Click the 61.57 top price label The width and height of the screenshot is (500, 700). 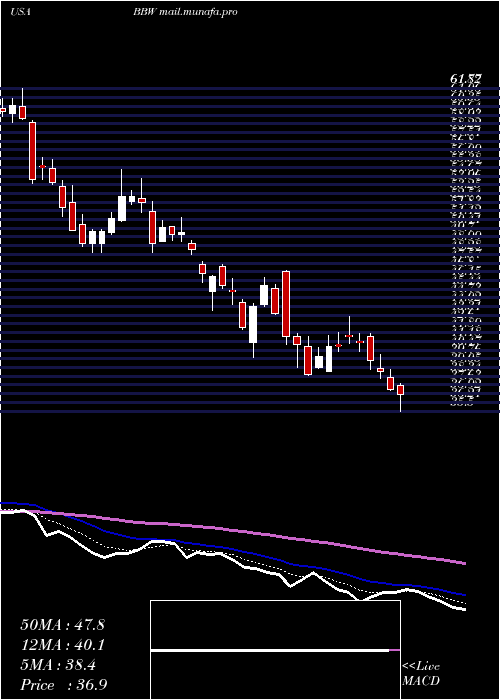click(x=466, y=79)
